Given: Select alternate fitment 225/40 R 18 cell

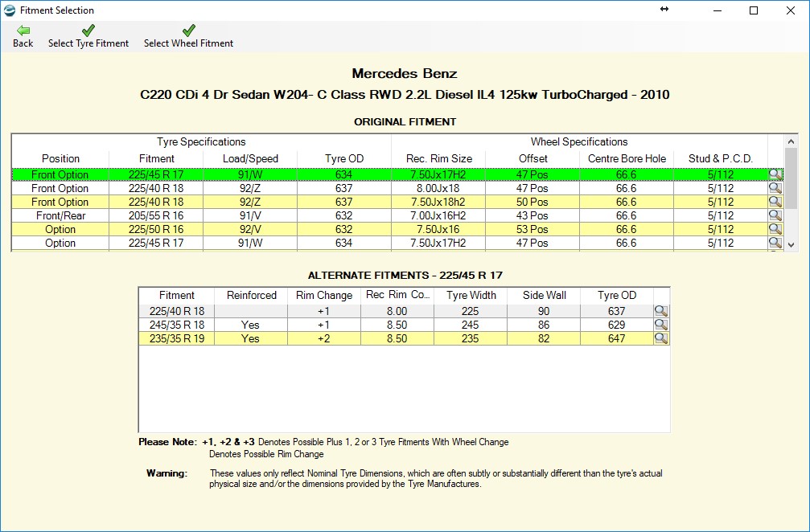Looking at the screenshot, I should pos(177,311).
